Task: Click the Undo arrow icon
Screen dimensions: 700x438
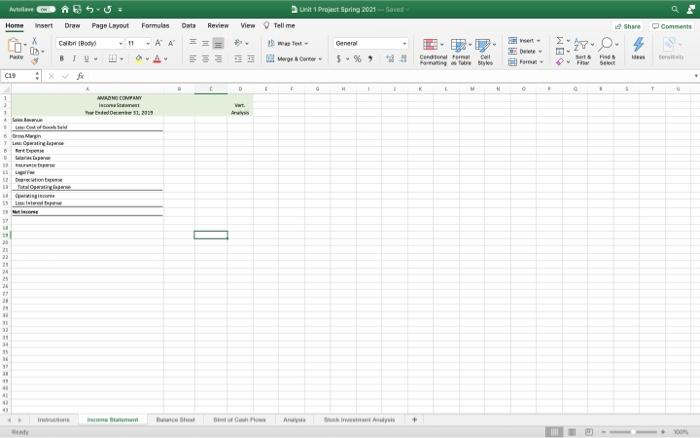Action: 90,9
